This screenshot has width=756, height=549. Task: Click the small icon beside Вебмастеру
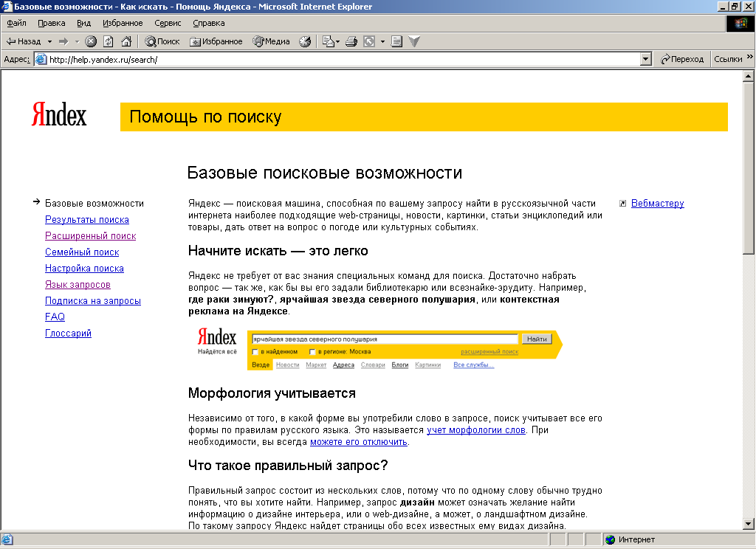point(622,204)
